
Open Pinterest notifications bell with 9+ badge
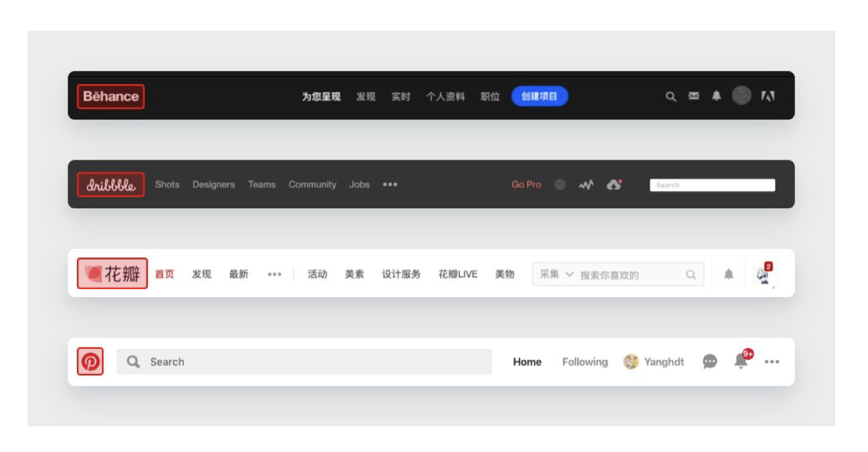tap(741, 361)
